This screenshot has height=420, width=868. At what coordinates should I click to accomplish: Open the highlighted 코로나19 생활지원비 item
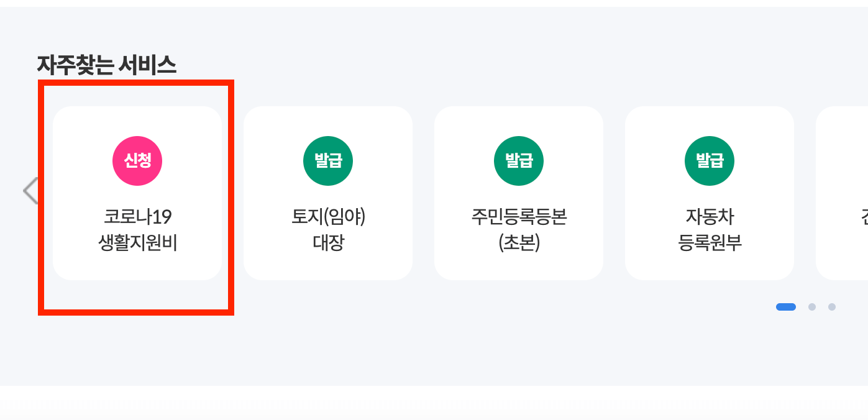point(137,193)
